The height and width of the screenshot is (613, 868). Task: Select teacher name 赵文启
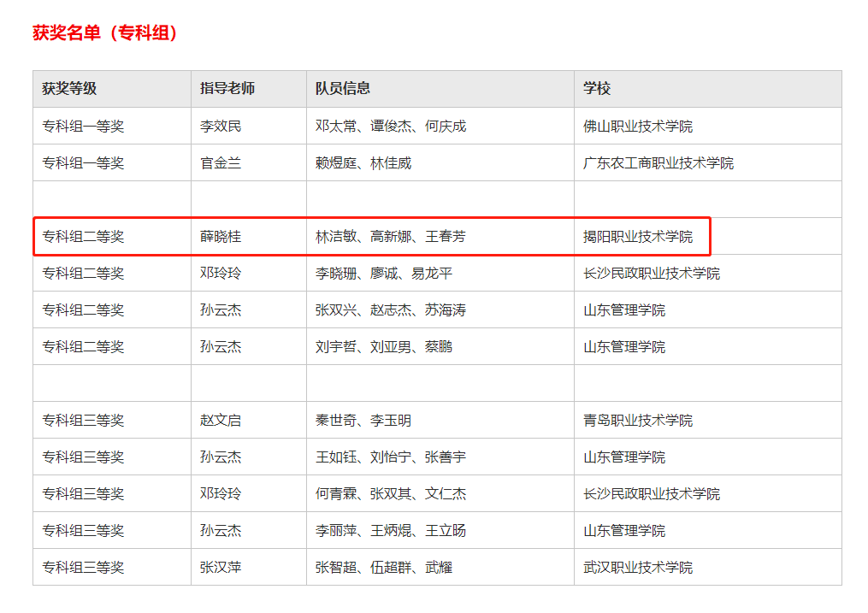(221, 421)
